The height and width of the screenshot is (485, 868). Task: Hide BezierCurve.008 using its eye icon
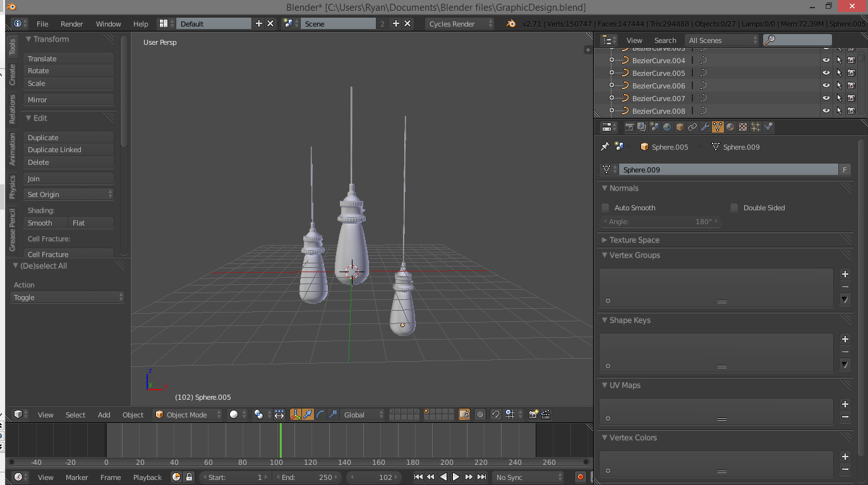[826, 111]
